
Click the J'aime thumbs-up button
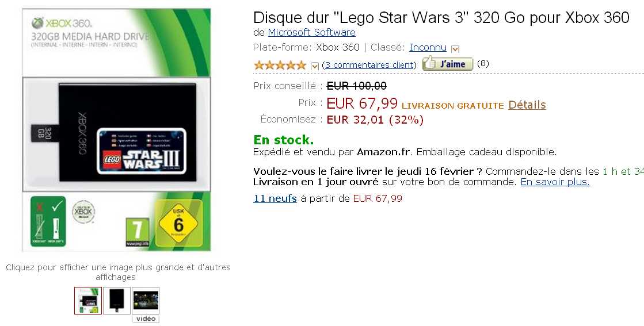pos(448,64)
